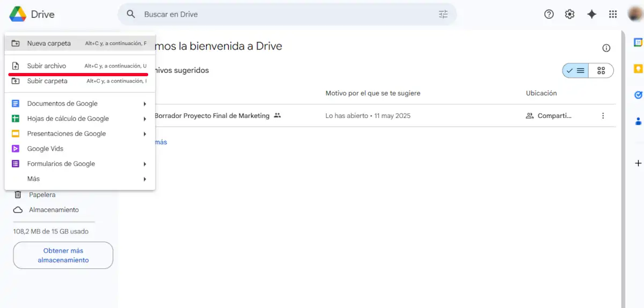Open Google Tasks side panel icon
This screenshot has height=308, width=644.
pos(638,95)
